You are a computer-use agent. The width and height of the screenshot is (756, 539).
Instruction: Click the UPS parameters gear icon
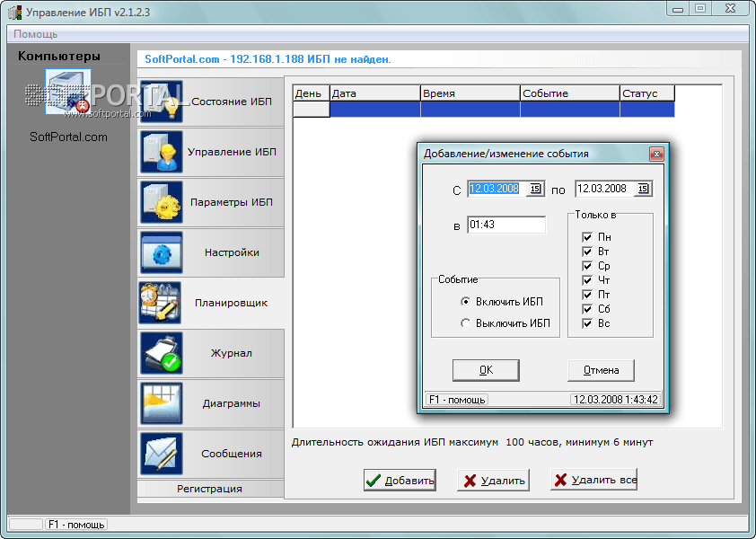[x=162, y=202]
